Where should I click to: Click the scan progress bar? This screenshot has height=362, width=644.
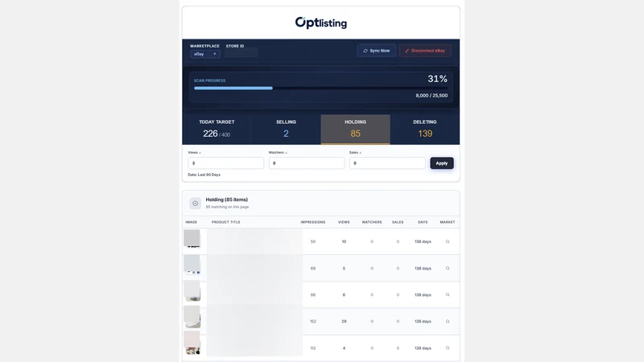(320, 88)
